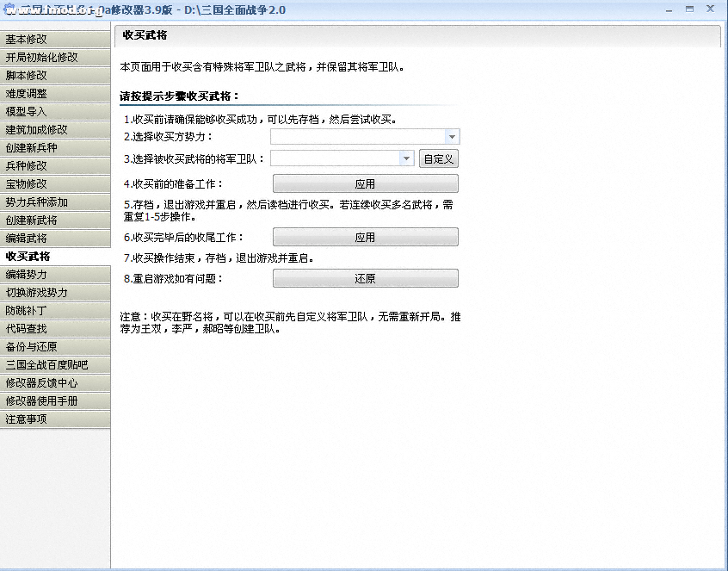This screenshot has height=571, width=728.
Task: Switch to 模型导入 in sidebar
Action: (55, 111)
